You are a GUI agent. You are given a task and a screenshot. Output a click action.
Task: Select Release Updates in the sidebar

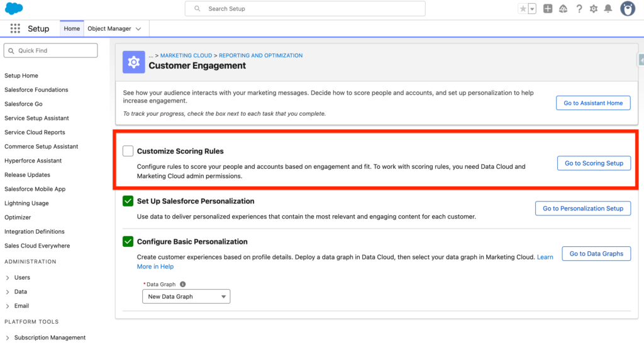click(27, 175)
